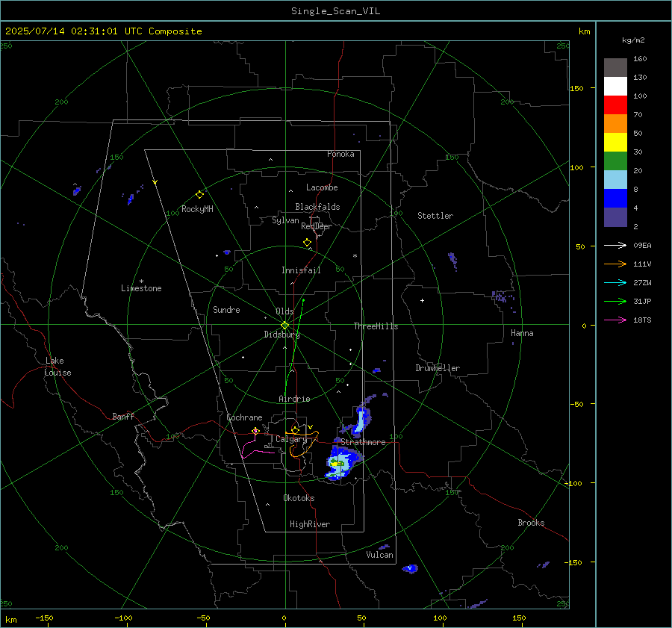Click the 2025/07/14 02:31:01 UTC Composite timestamp
Viewport: 672px width, 628px height.
[103, 31]
